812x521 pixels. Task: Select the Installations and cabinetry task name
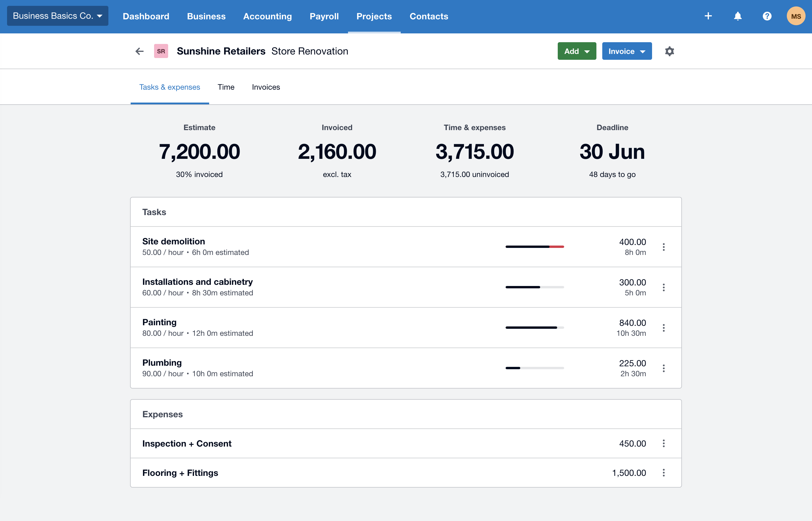(197, 282)
